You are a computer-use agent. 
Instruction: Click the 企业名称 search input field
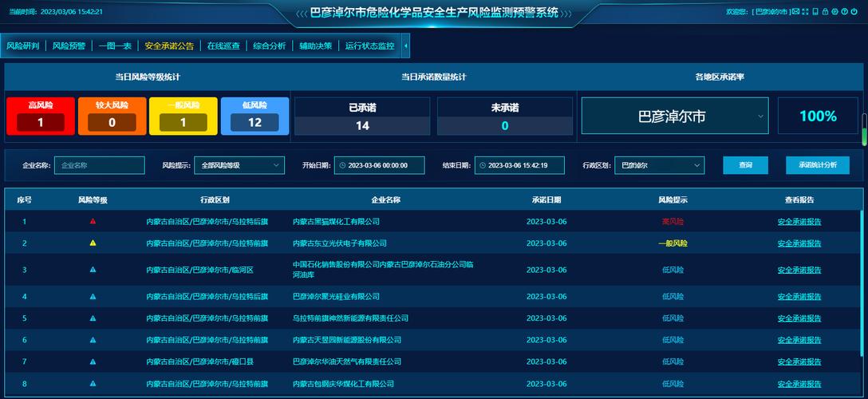point(100,165)
